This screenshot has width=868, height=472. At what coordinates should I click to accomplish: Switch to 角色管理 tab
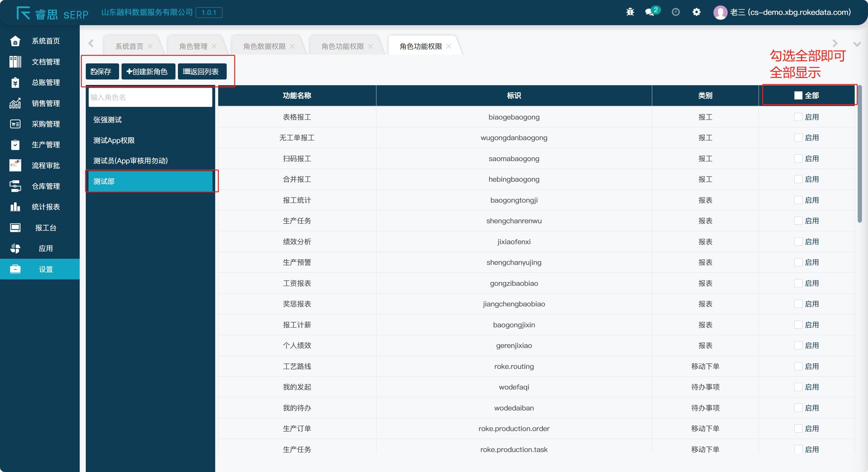coord(193,46)
